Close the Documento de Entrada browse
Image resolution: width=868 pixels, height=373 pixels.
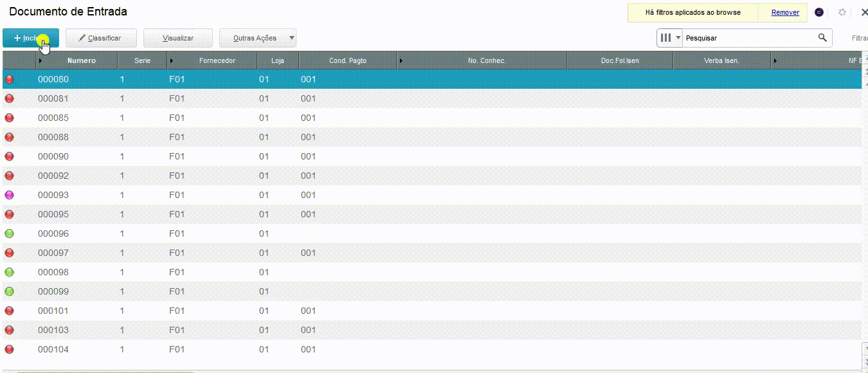click(863, 12)
